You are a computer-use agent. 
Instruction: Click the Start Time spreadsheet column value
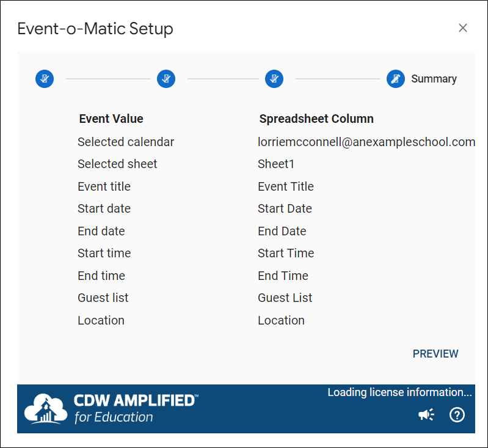pyautogui.click(x=286, y=253)
